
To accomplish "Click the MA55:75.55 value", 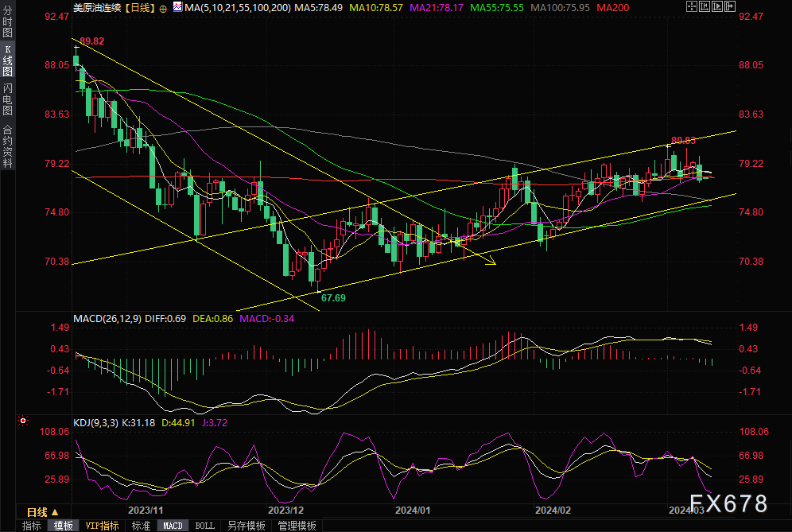I will pyautogui.click(x=496, y=8).
